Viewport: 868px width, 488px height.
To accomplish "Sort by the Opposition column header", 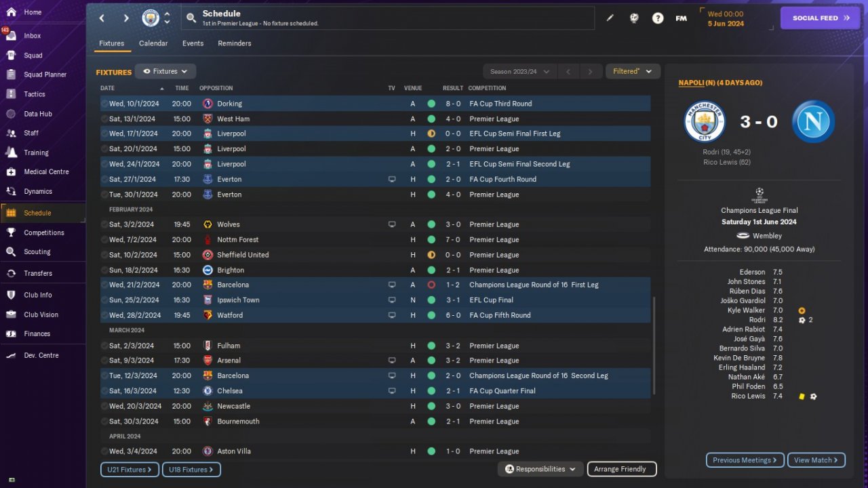I will [x=216, y=88].
